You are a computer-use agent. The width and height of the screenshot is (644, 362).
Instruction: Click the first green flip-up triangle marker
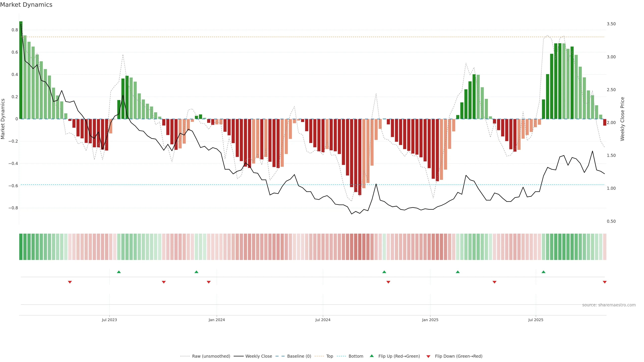pyautogui.click(x=119, y=272)
